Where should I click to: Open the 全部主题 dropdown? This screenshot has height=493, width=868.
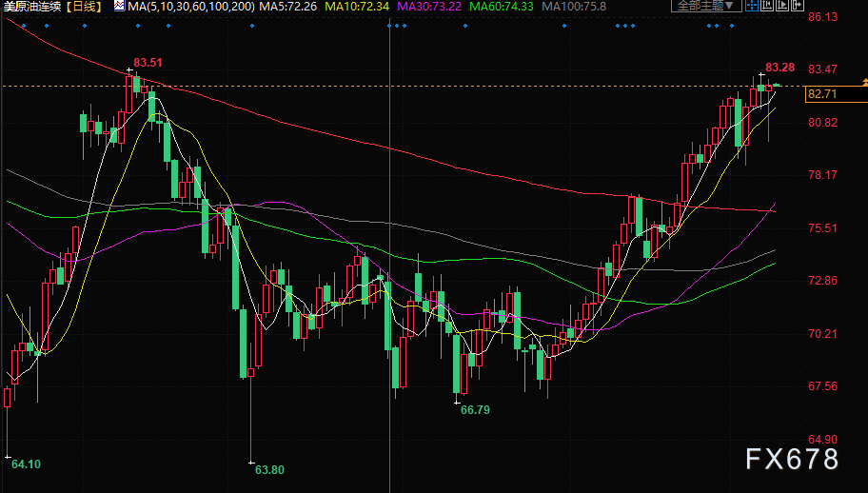pos(706,7)
